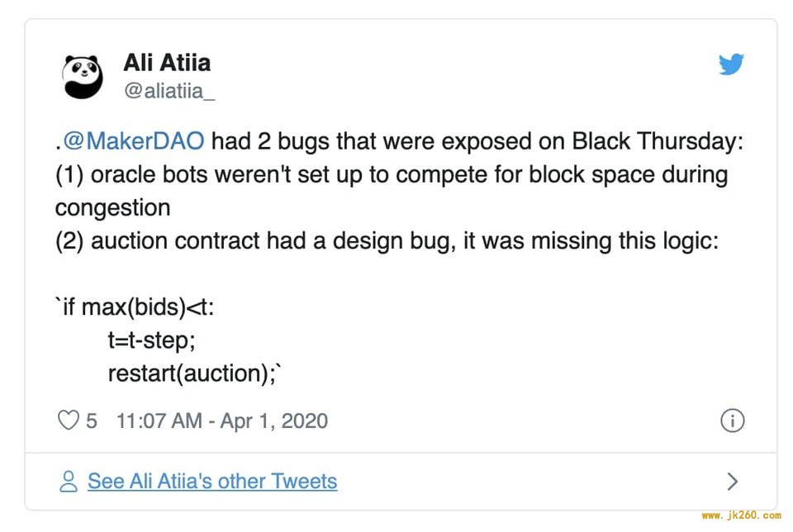Follow the See Ali Atiia's other Tweets link

point(212,481)
